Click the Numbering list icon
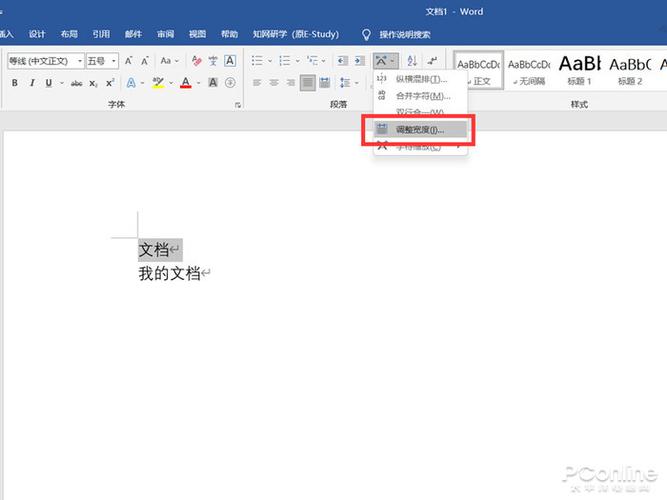667x500 pixels. [x=285, y=61]
